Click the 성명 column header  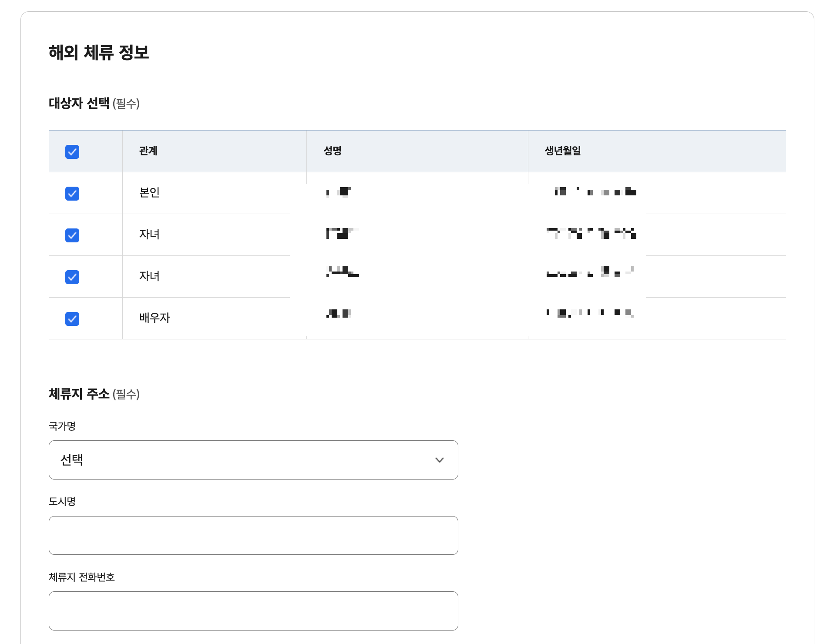[333, 151]
